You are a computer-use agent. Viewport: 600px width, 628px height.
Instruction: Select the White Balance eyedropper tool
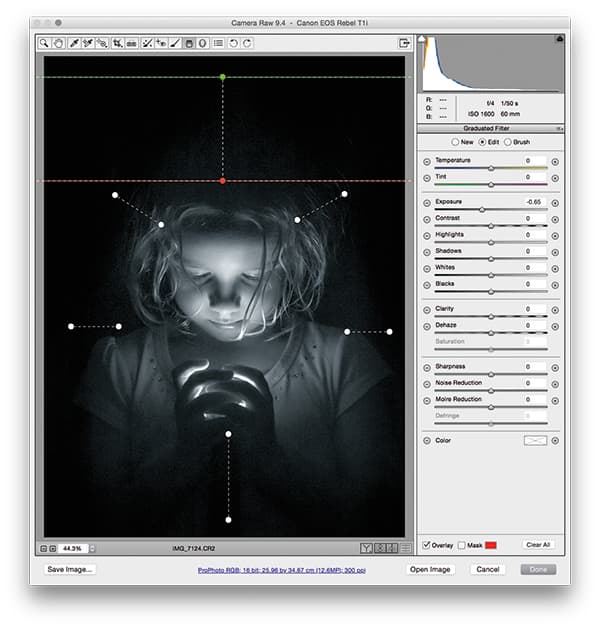(x=74, y=43)
